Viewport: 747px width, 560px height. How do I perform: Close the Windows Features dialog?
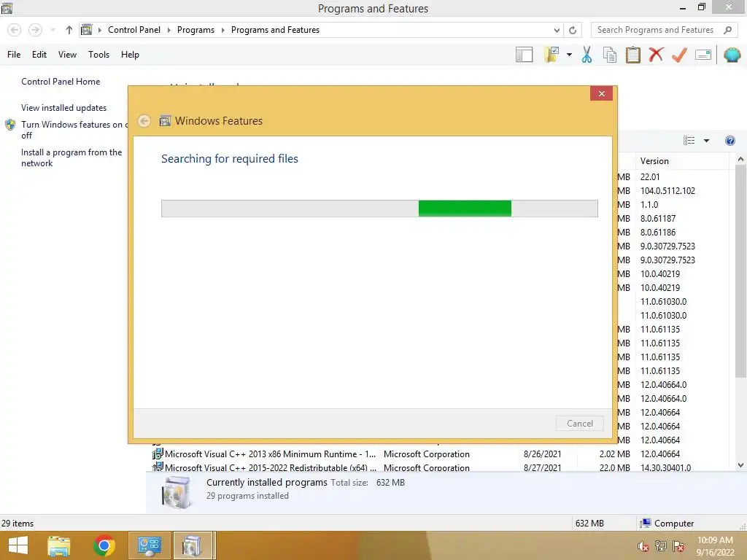(601, 93)
